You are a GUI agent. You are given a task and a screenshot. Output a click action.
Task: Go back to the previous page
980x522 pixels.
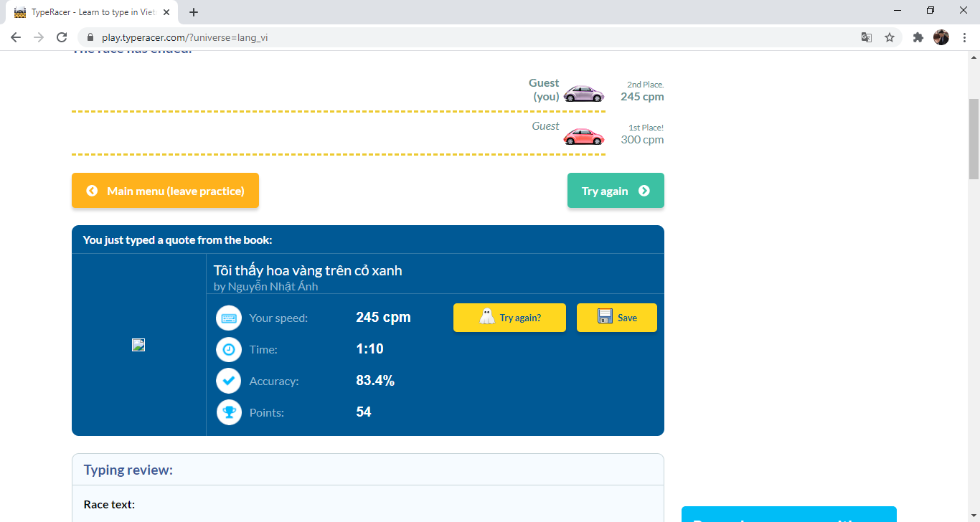(x=16, y=37)
